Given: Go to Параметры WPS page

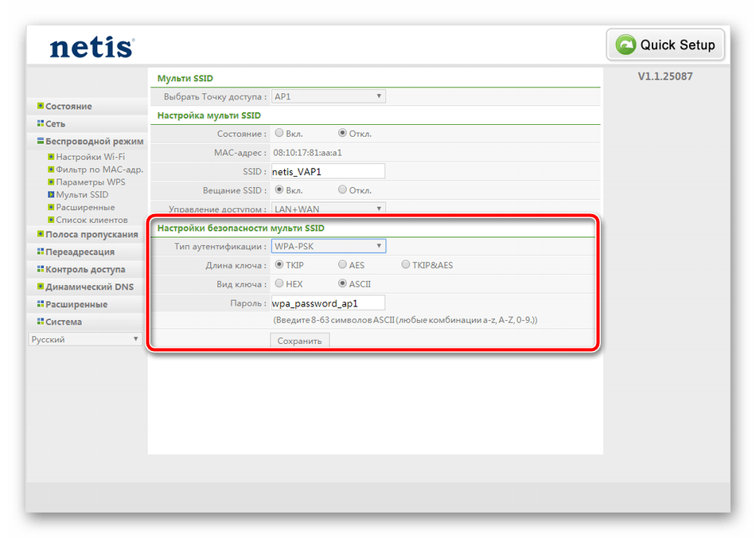Looking at the screenshot, I should [x=90, y=182].
